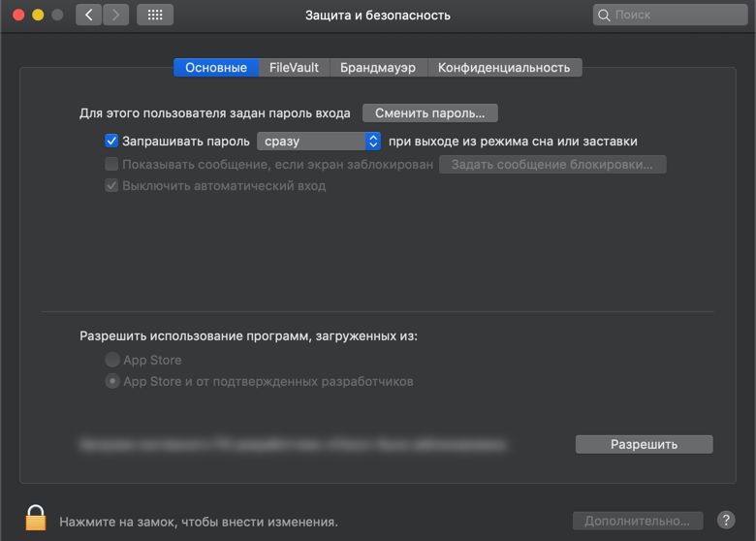The width and height of the screenshot is (756, 541).
Task: Click the help question mark button
Action: pos(725,521)
